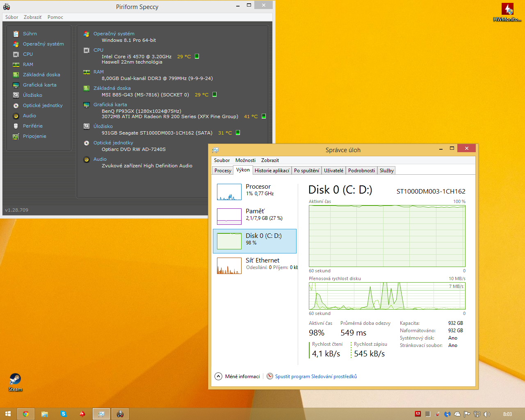Click storage 31 °C temperature indicator

(x=238, y=132)
